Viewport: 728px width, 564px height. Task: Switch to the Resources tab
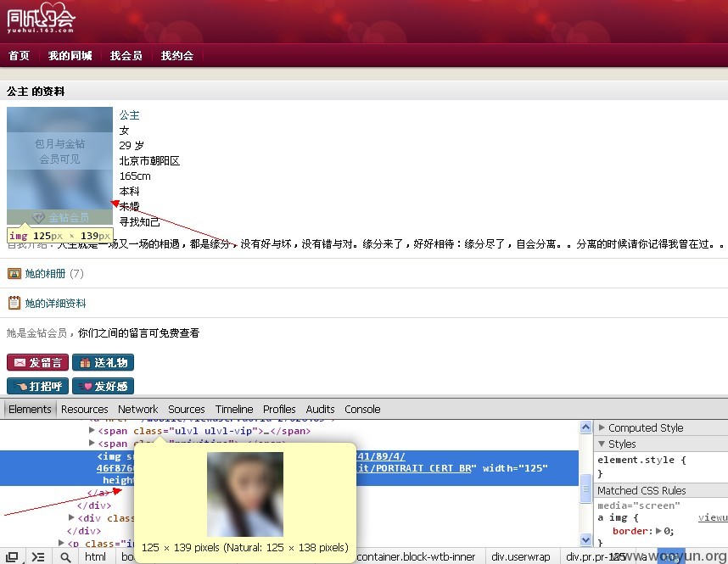85,409
